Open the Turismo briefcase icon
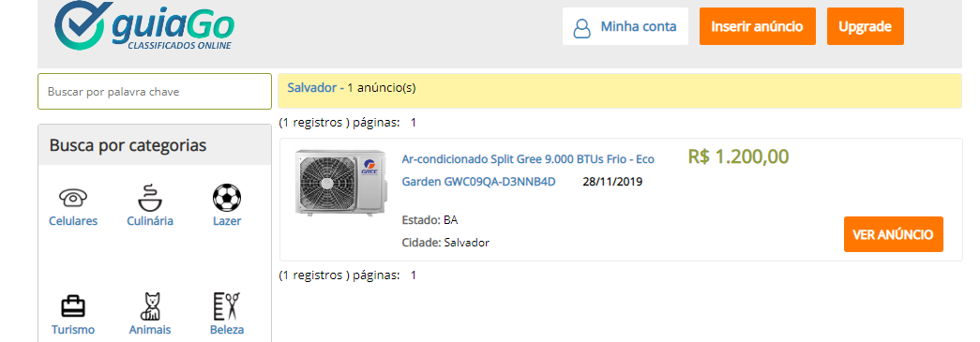This screenshot has height=342, width=980. [x=72, y=306]
